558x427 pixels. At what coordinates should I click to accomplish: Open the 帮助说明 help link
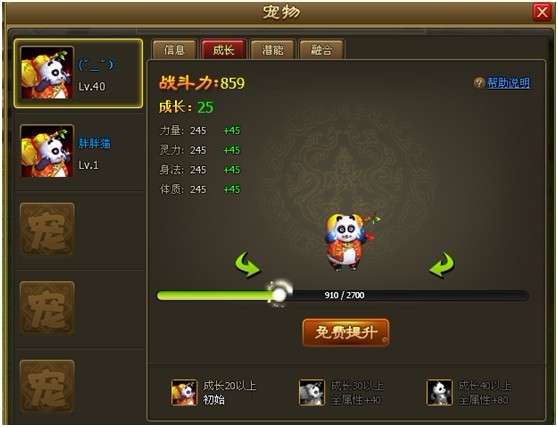coord(509,83)
